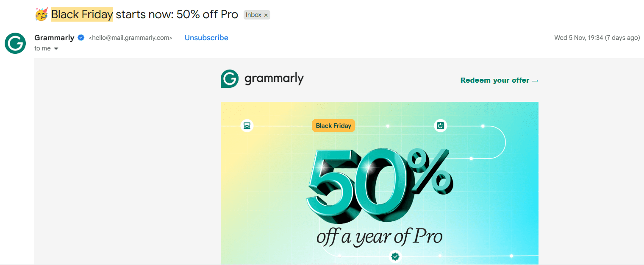The height and width of the screenshot is (265, 644).
Task: Click the presentation icon in the banner
Action: click(247, 126)
